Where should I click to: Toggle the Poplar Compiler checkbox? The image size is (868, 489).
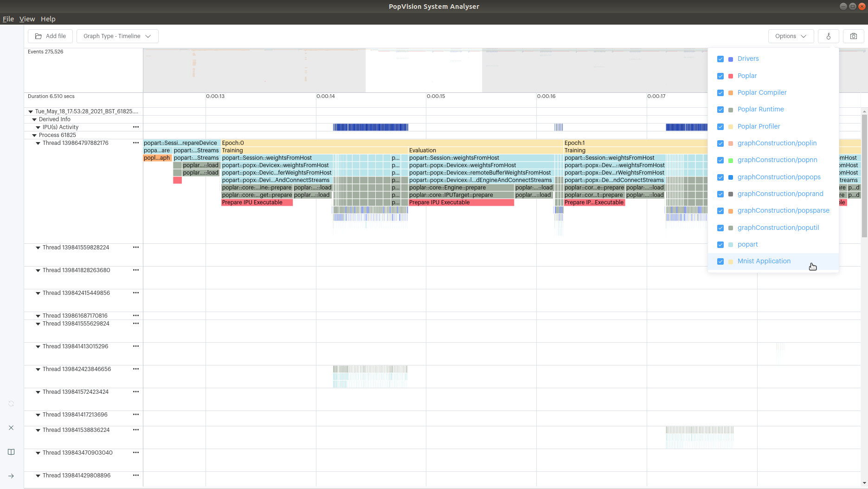coord(720,93)
